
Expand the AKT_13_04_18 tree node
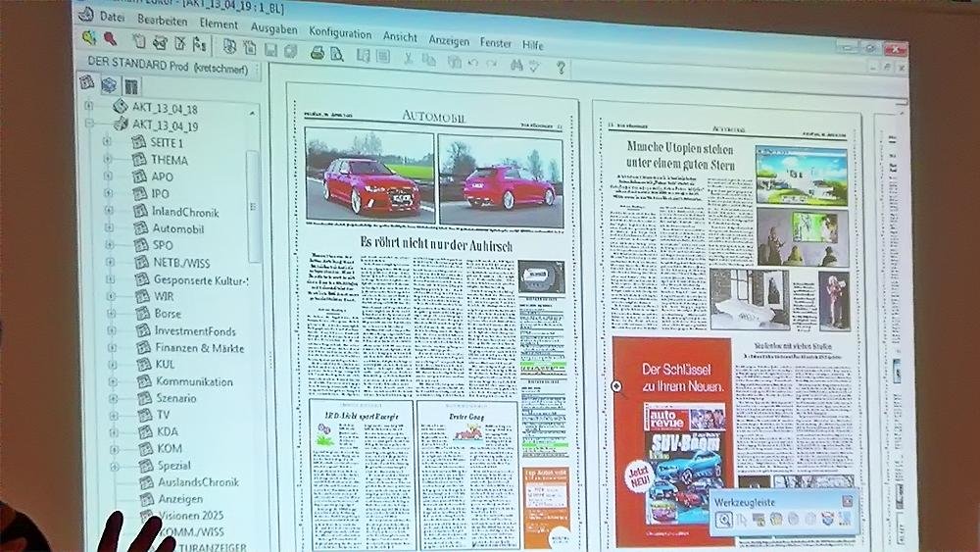[x=89, y=106]
